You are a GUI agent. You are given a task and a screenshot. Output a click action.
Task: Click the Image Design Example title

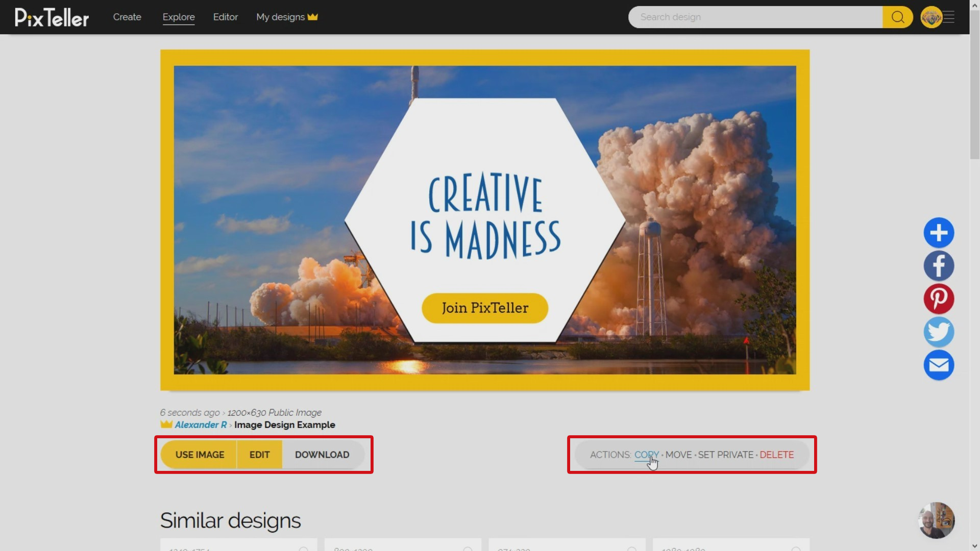point(284,425)
